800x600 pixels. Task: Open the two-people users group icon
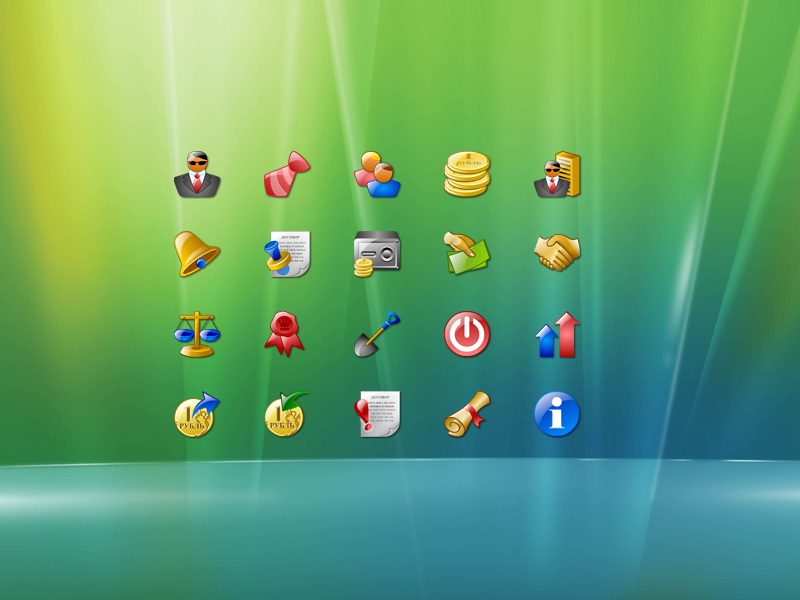tap(377, 174)
